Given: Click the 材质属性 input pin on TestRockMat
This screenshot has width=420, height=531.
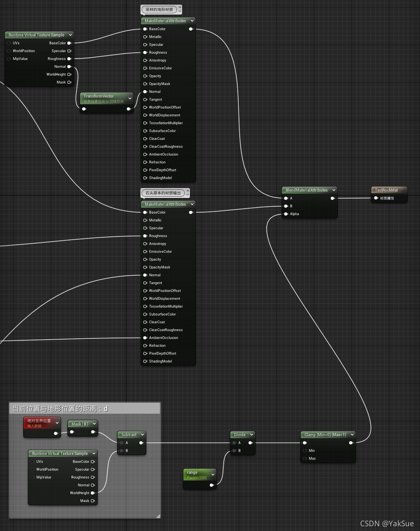Looking at the screenshot, I should tap(376, 198).
